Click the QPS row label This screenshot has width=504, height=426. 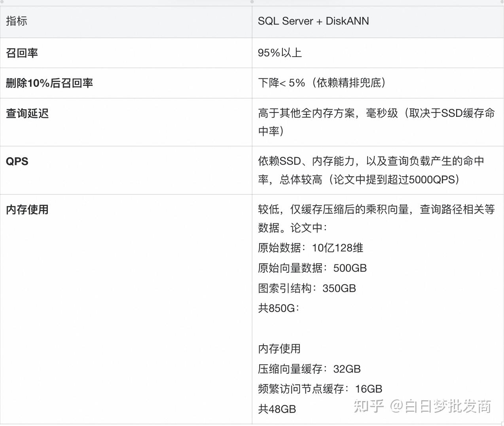point(17,161)
